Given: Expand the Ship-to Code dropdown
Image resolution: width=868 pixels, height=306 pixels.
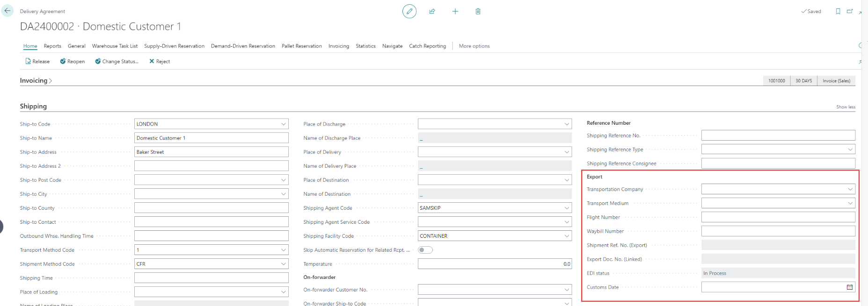Looking at the screenshot, I should point(283,124).
